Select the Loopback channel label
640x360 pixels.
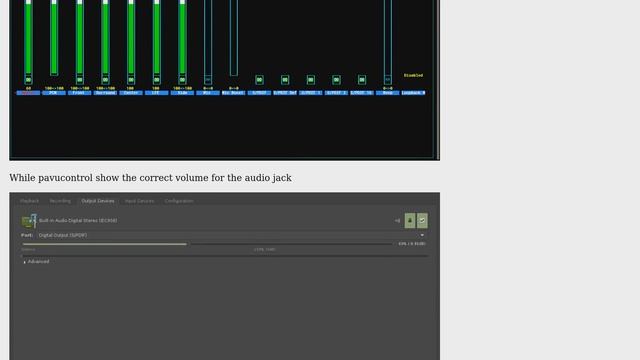[413, 93]
